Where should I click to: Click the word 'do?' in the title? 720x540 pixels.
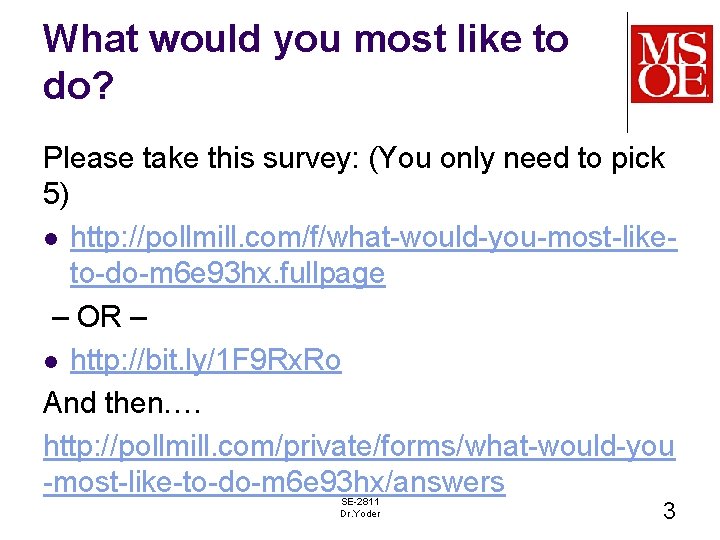click(x=78, y=84)
